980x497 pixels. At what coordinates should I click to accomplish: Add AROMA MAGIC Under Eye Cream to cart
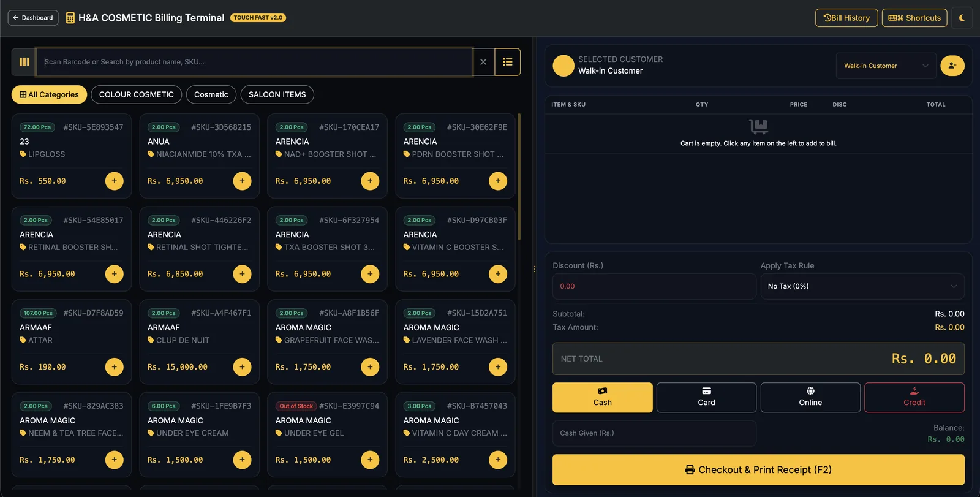coord(242,460)
